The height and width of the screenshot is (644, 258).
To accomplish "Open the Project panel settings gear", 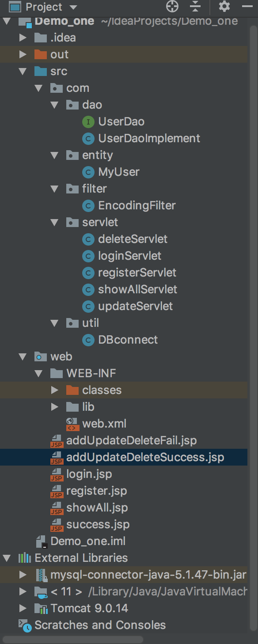I will coord(224,7).
